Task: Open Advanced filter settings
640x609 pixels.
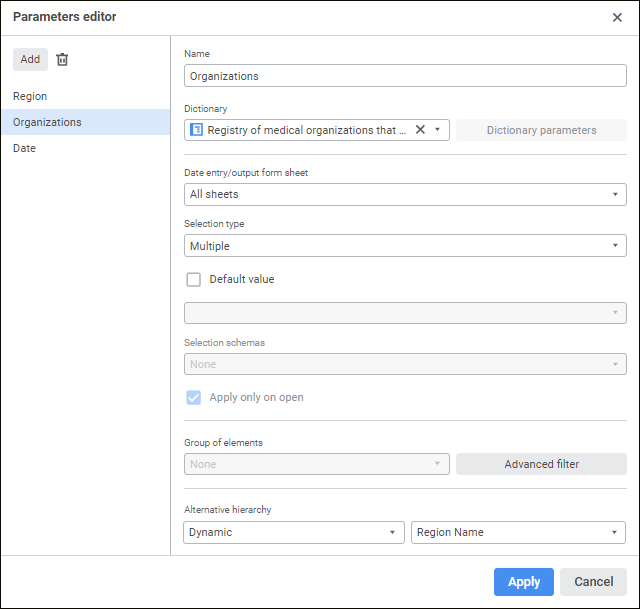Action: coord(541,464)
